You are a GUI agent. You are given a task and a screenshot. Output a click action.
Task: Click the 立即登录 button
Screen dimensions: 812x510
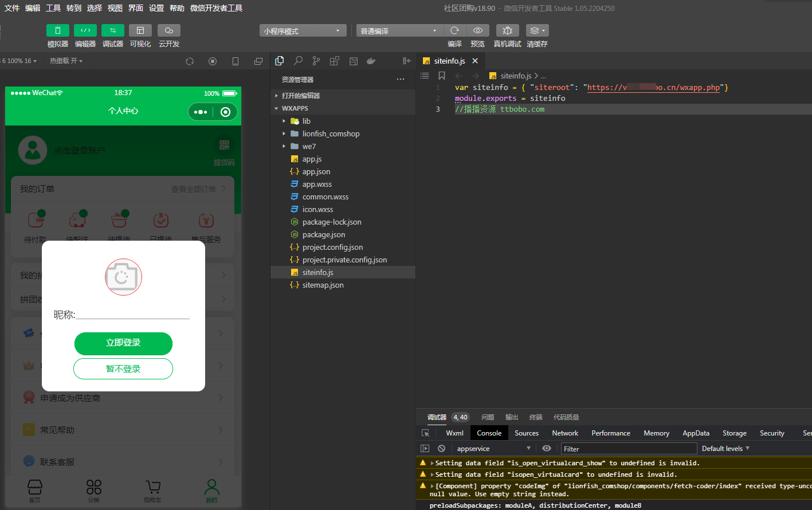pyautogui.click(x=123, y=343)
